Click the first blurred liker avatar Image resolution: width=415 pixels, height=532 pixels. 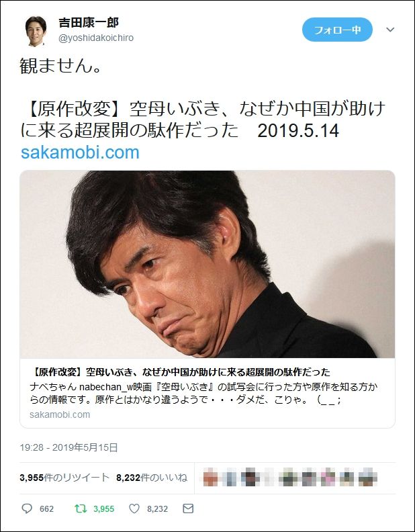[x=211, y=478]
